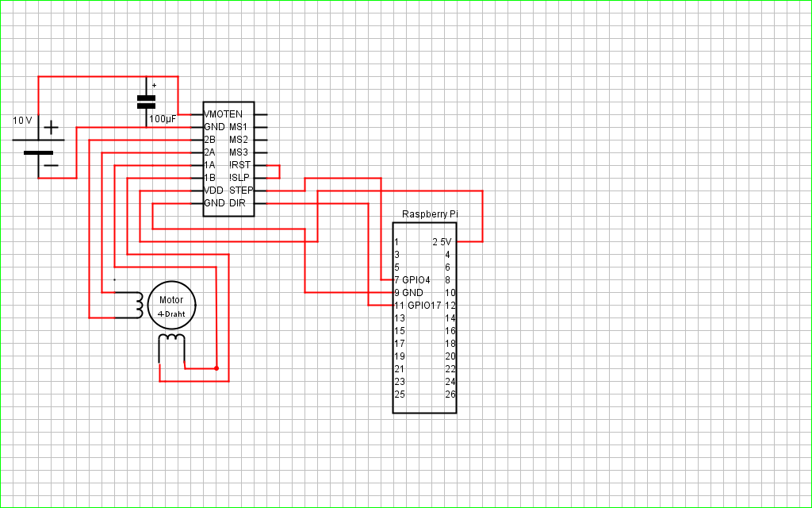
Task: Select the 10V battery symbol
Action: (x=38, y=146)
